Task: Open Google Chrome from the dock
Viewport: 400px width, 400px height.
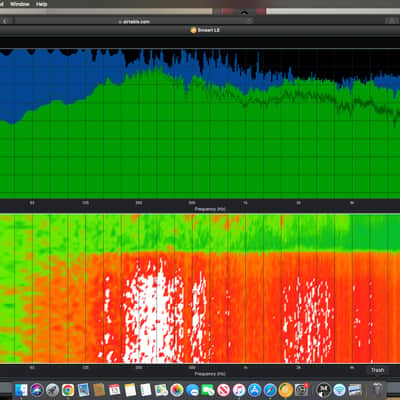Action: [x=68, y=389]
